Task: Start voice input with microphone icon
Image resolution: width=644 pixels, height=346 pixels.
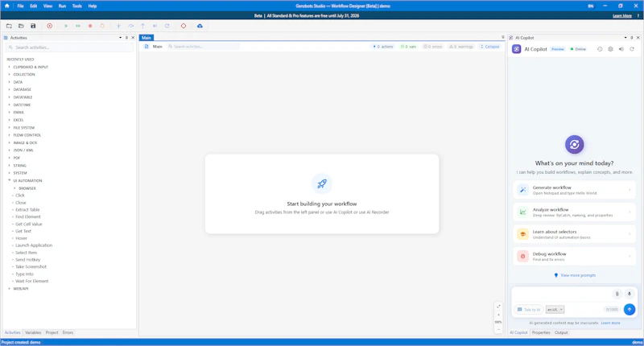Action: pyautogui.click(x=630, y=294)
